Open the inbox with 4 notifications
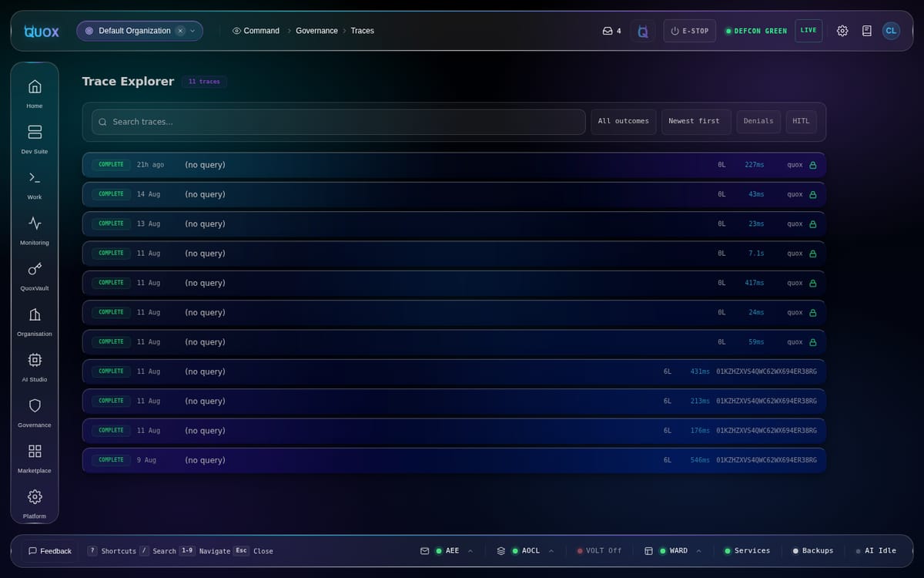This screenshot has width=924, height=578. (x=611, y=31)
